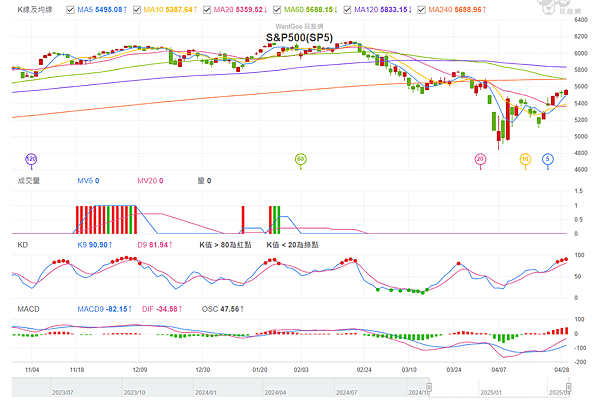This screenshot has height=402, width=600.
Task: Click the 02/24 date on x-axis
Action: coord(364,370)
